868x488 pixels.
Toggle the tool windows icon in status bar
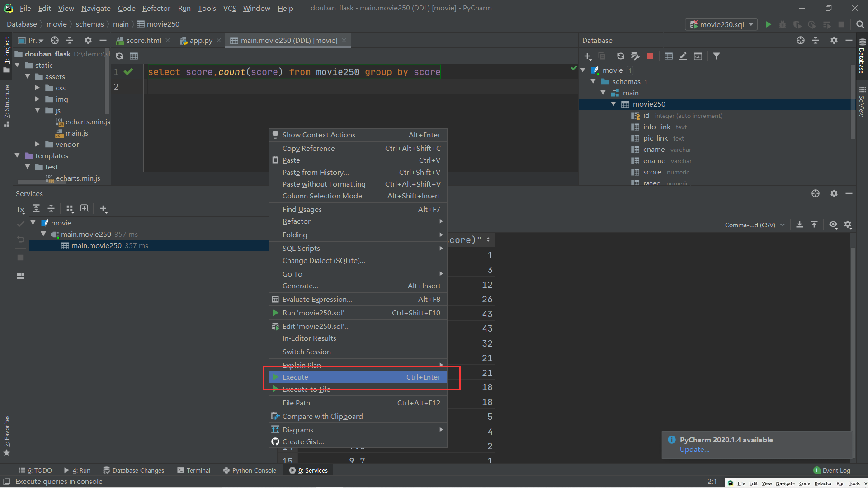point(6,482)
